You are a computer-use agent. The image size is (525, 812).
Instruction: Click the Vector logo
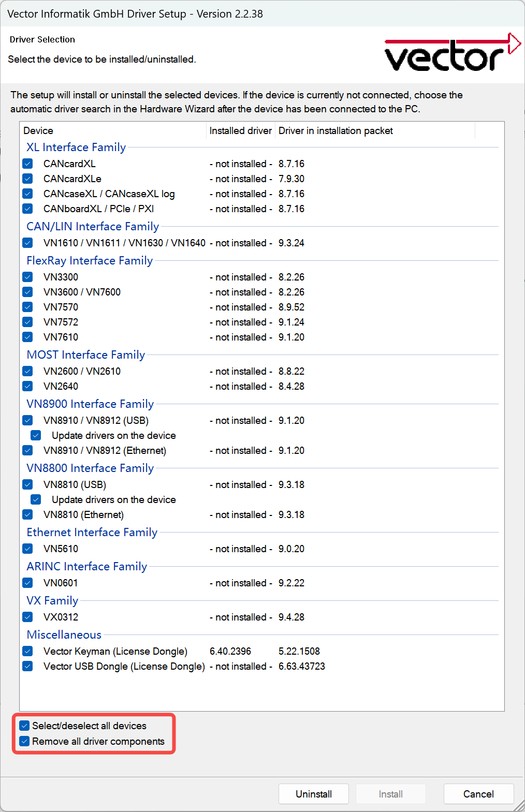coord(453,52)
